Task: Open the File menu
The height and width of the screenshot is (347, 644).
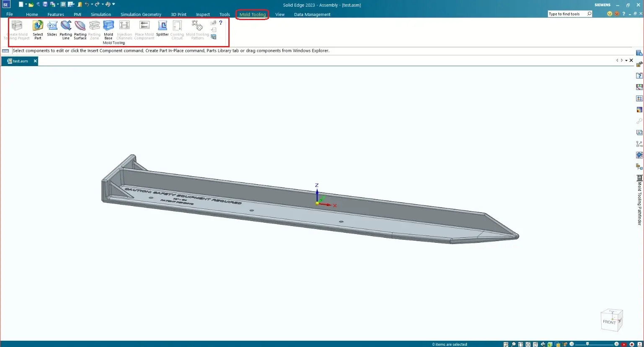Action: 10,14
